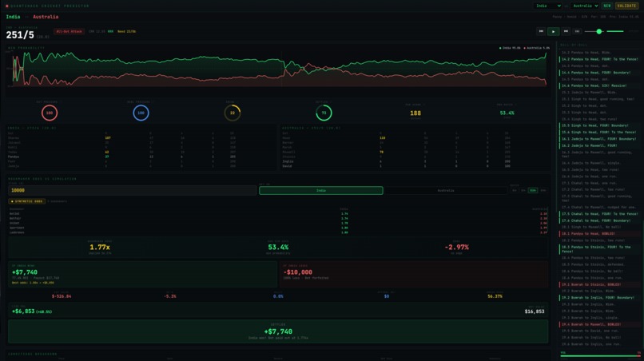Open the India team dropdown
Viewport: 644px width, 361px height.
548,6
